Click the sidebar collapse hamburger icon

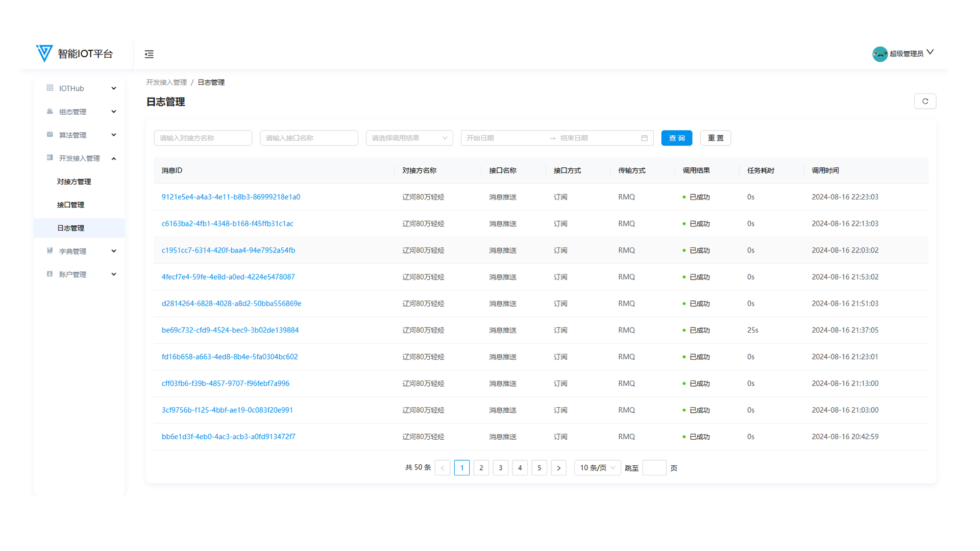pos(149,54)
